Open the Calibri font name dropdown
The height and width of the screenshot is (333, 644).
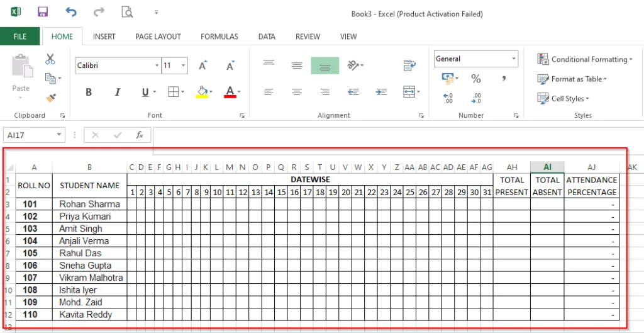pos(157,65)
